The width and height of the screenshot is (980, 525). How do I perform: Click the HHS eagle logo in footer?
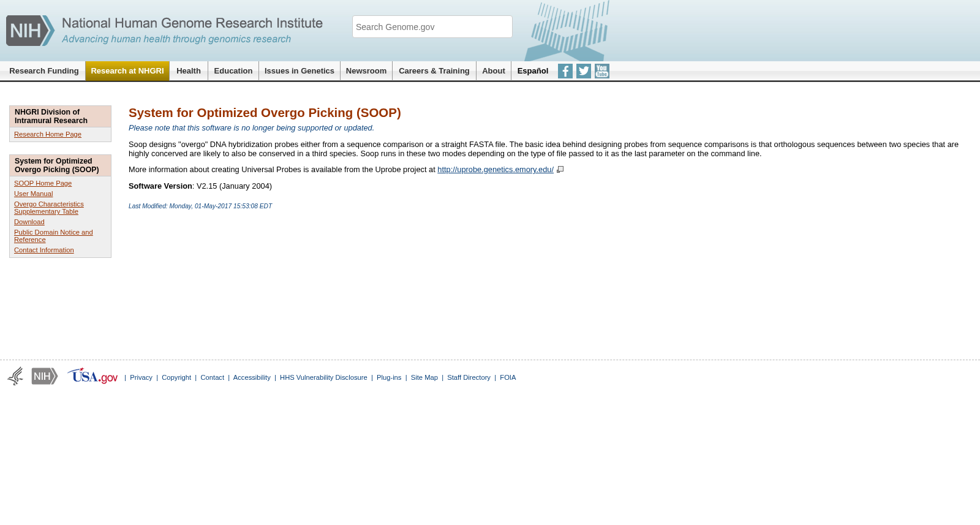pos(15,376)
